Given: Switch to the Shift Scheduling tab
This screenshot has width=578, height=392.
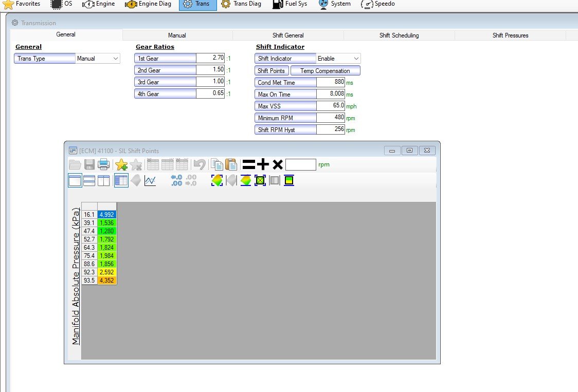Looking at the screenshot, I should coord(399,35).
